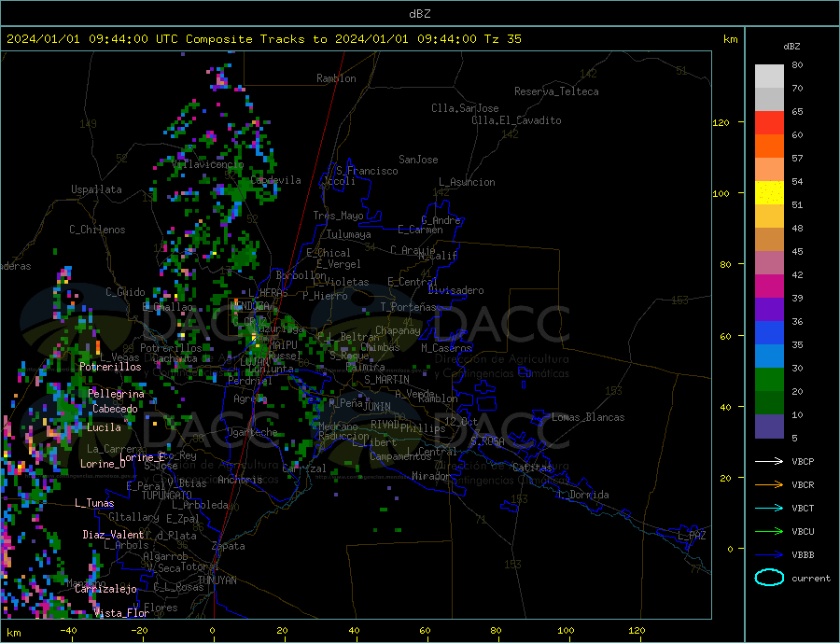Click the blue VBBB arrow in legend
Image resolution: width=840 pixels, height=643 pixels.
[769, 554]
